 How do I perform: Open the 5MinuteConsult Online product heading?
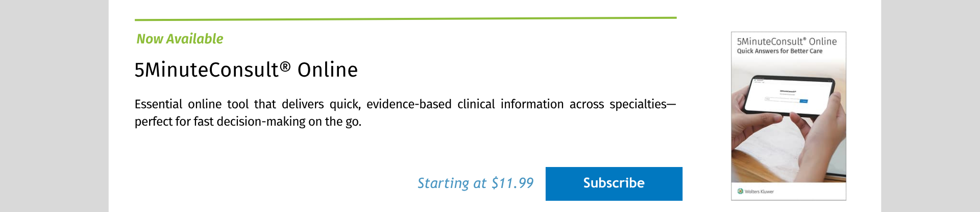click(x=246, y=70)
